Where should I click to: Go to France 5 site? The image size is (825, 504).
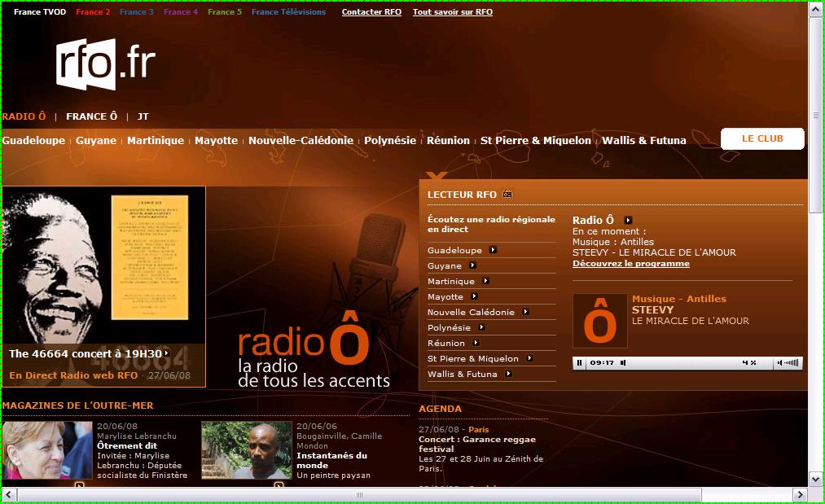click(x=225, y=12)
